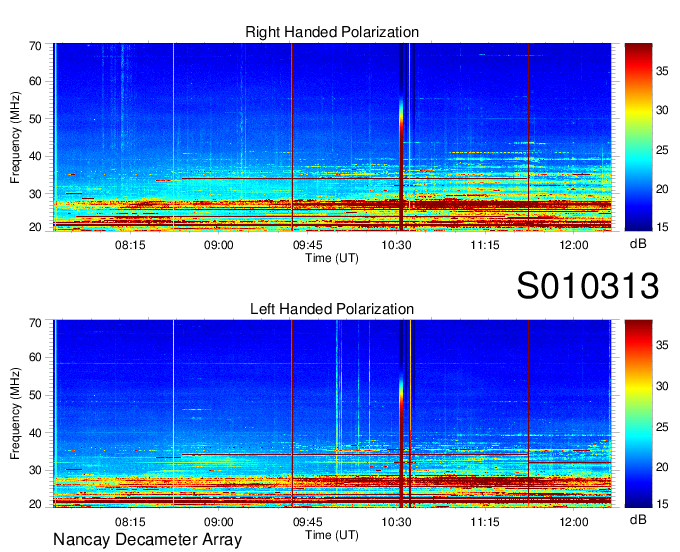680x552 pixels.
Task: Click "35" value on Right Handed dB colorbar
Action: (662, 71)
